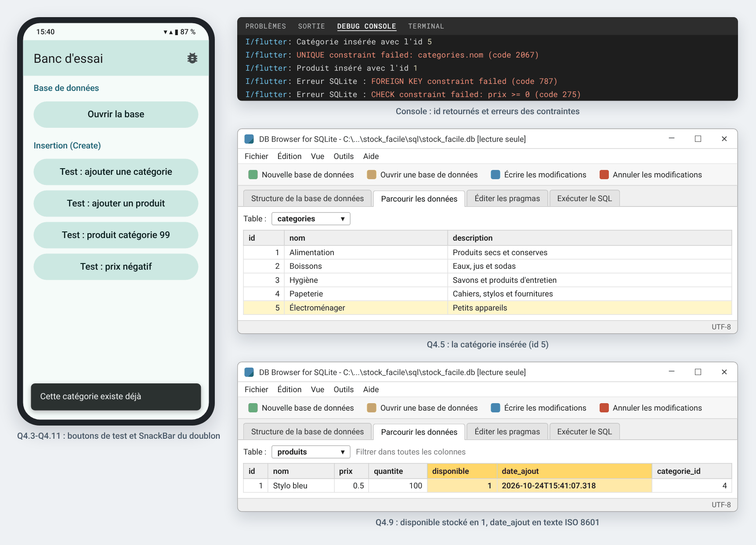Open Exécuter le SQL tab in categories window
This screenshot has height=545, width=756.
[x=585, y=199]
